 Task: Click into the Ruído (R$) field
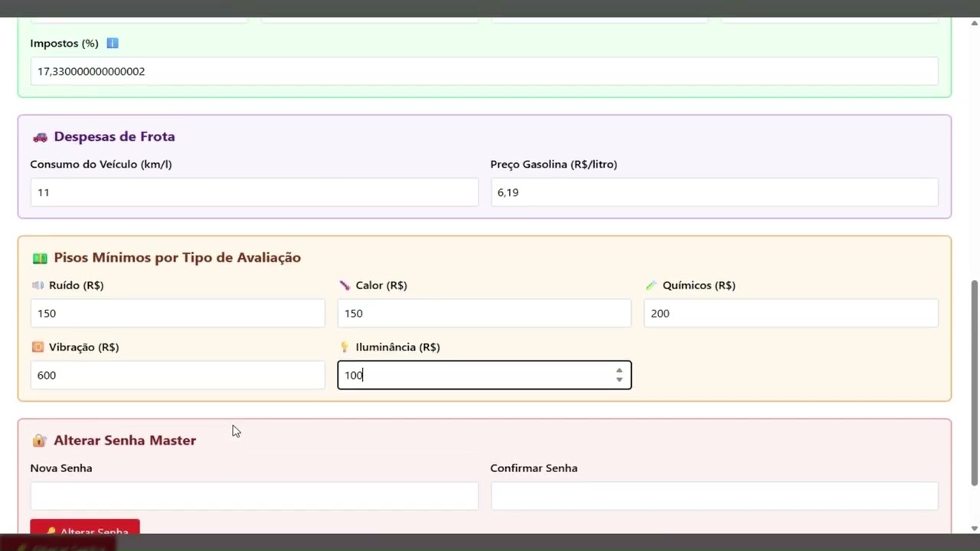(x=178, y=313)
